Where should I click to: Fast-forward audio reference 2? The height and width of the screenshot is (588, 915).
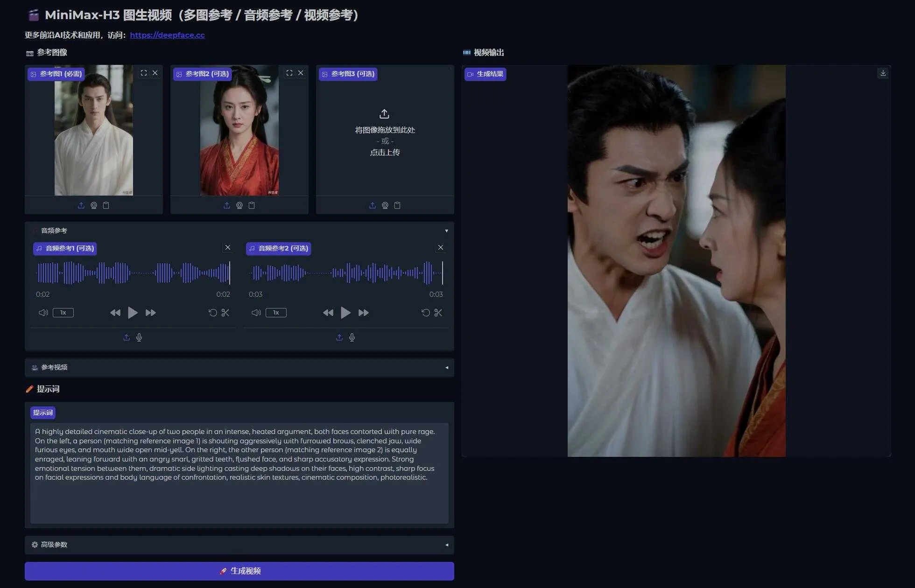pos(363,313)
